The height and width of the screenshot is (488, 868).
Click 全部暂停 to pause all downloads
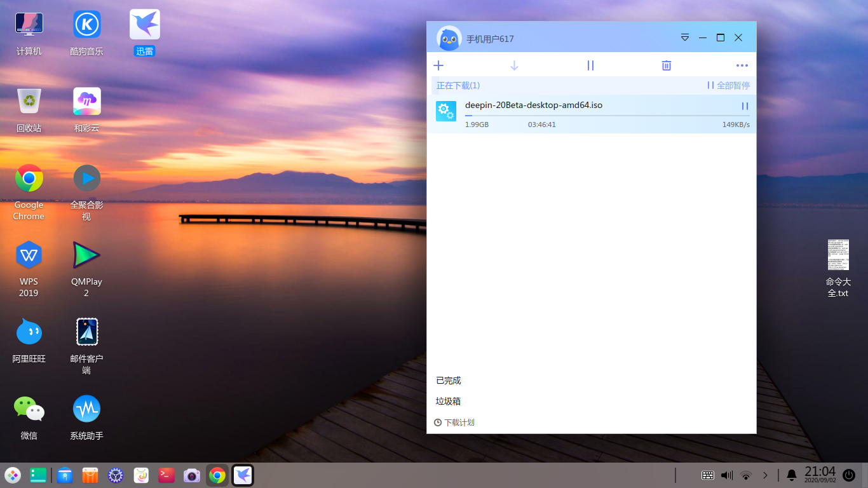pos(728,85)
